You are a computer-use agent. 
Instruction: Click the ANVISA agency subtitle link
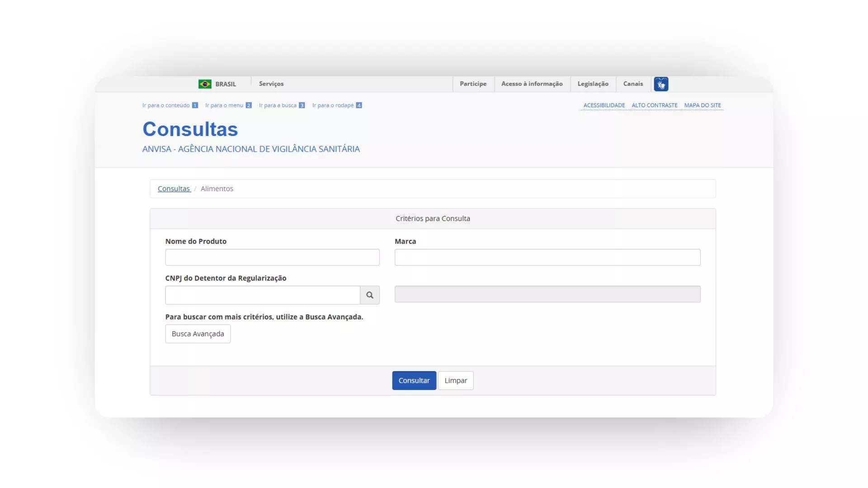coord(251,149)
